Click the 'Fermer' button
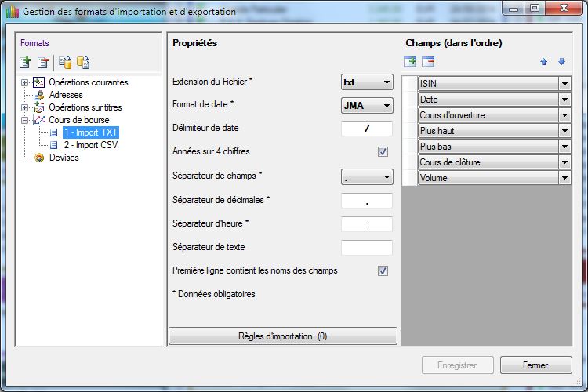 [x=535, y=365]
